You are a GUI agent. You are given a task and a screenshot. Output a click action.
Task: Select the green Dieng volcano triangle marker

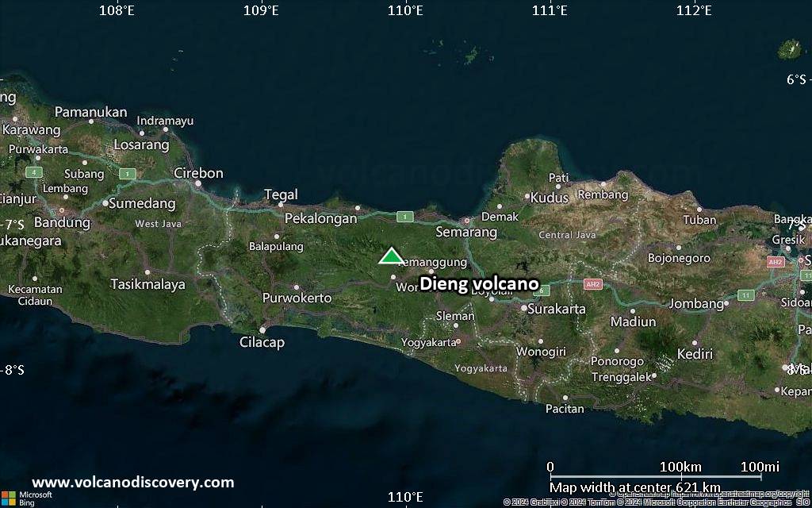point(391,256)
